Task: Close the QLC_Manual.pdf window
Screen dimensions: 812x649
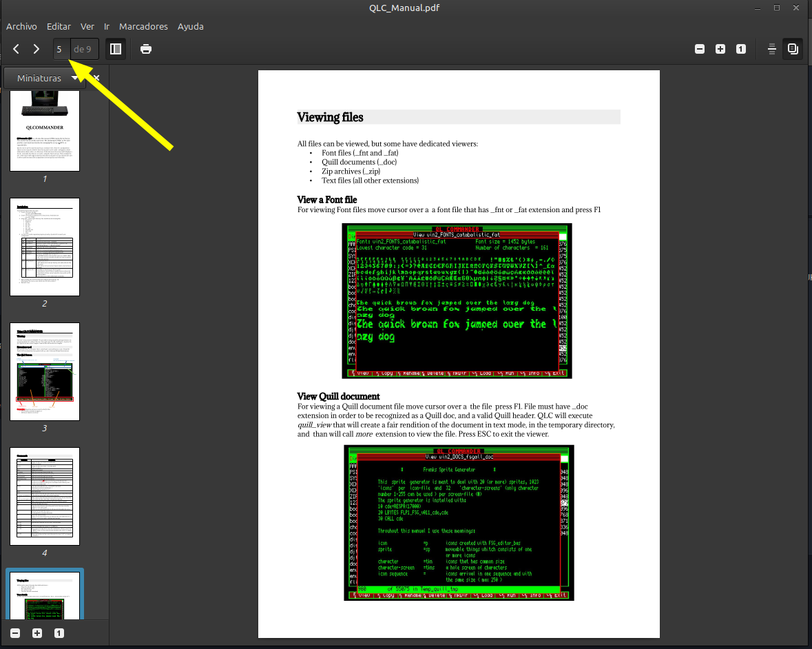Action: point(796,8)
